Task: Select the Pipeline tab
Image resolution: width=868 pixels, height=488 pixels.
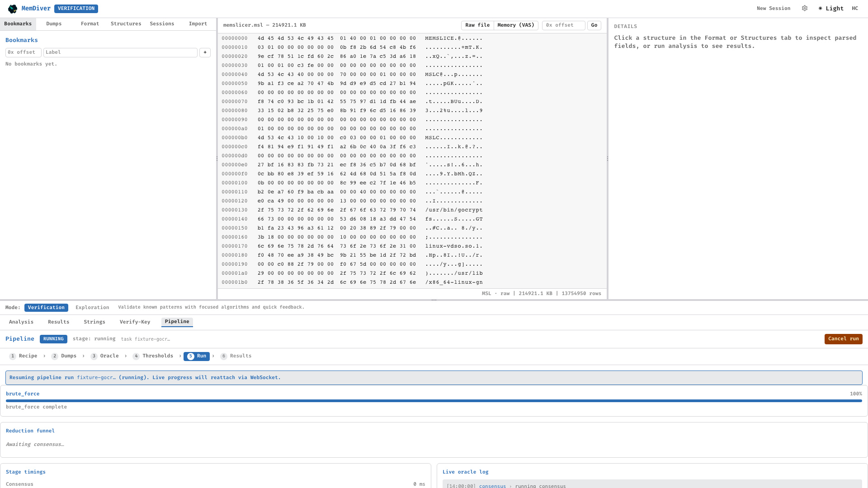Action: pos(177,322)
